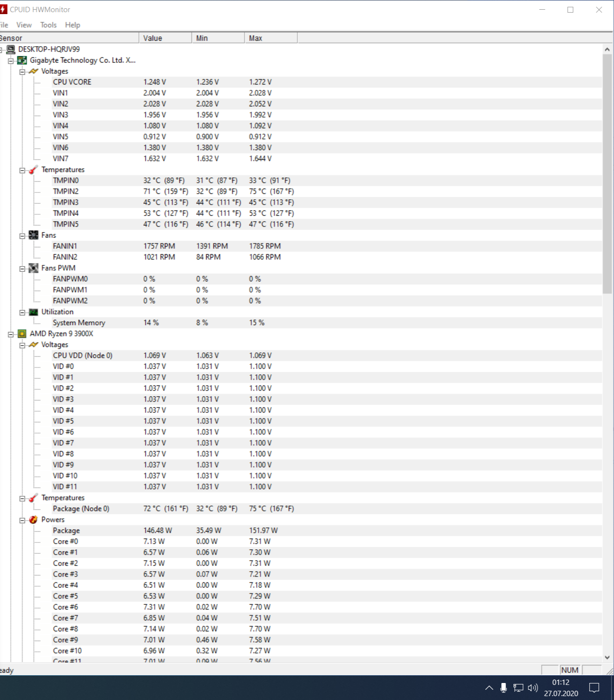Open network status from the tray
This screenshot has height=700, width=614.
pyautogui.click(x=518, y=688)
